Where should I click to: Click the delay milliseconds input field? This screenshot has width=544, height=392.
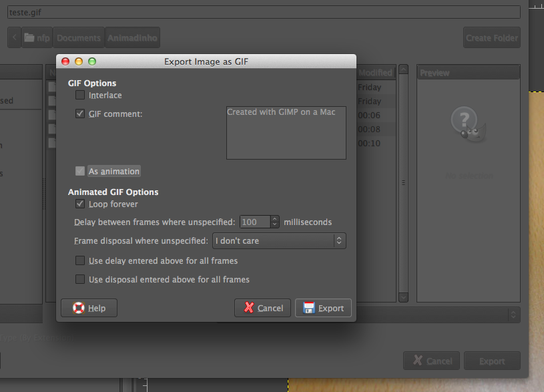[254, 222]
